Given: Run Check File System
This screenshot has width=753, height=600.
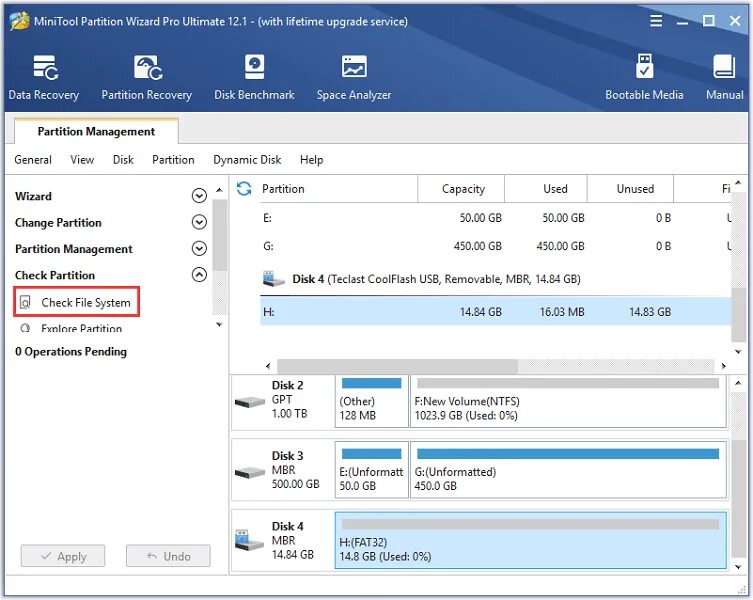Looking at the screenshot, I should pyautogui.click(x=77, y=302).
